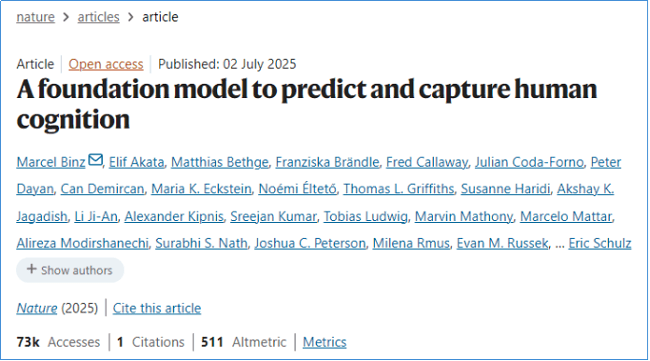
Task: Select author Elif Akata
Action: (137, 162)
